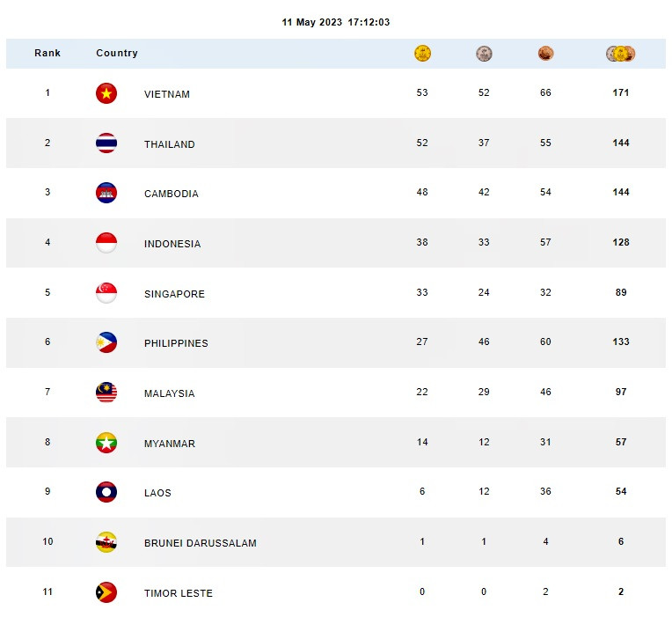
Task: Click the silver medal column icon
Action: 484,54
